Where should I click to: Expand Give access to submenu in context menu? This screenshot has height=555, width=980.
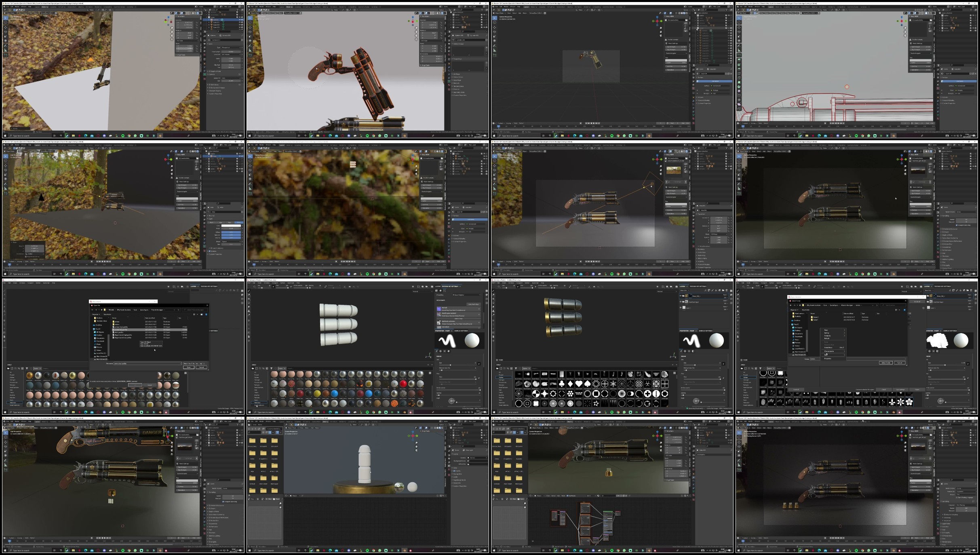tap(833, 351)
